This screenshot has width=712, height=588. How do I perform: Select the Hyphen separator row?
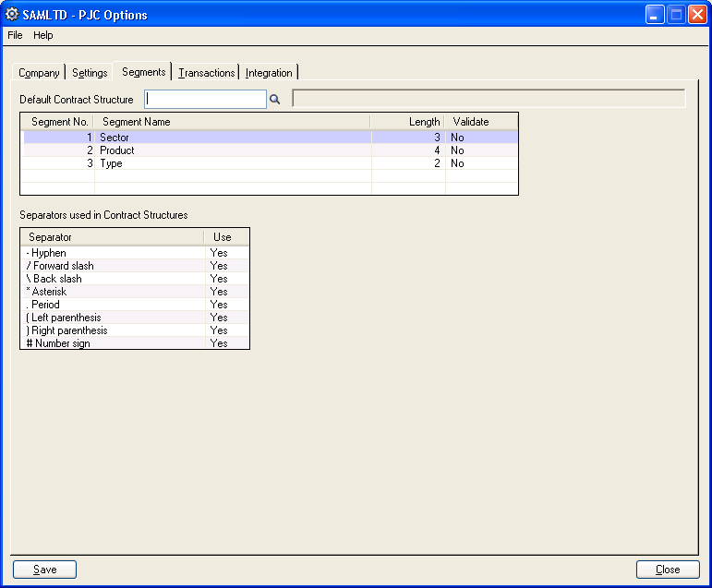[135, 253]
